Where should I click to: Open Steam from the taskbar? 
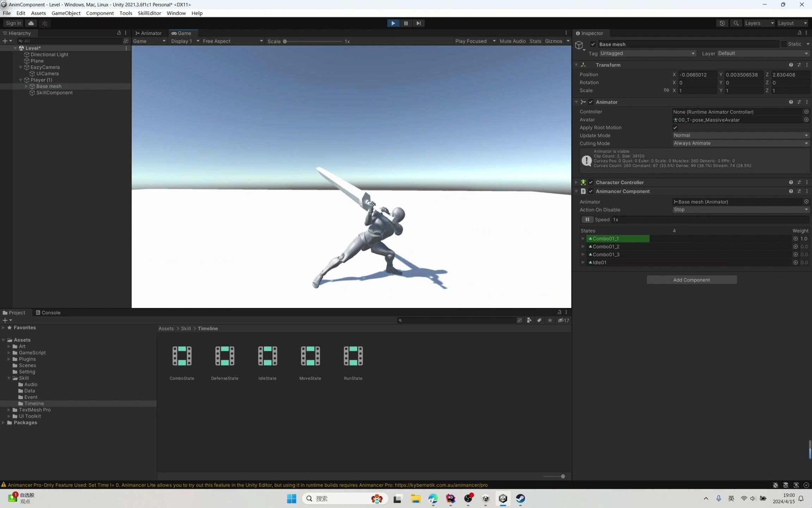(520, 498)
